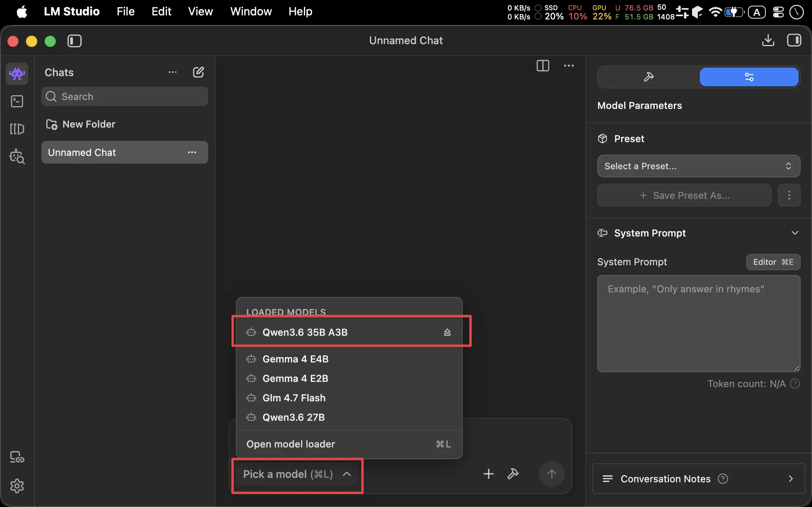This screenshot has height=507, width=812.
Task: Select the Unnamed Chat conversation
Action: pyautogui.click(x=125, y=152)
